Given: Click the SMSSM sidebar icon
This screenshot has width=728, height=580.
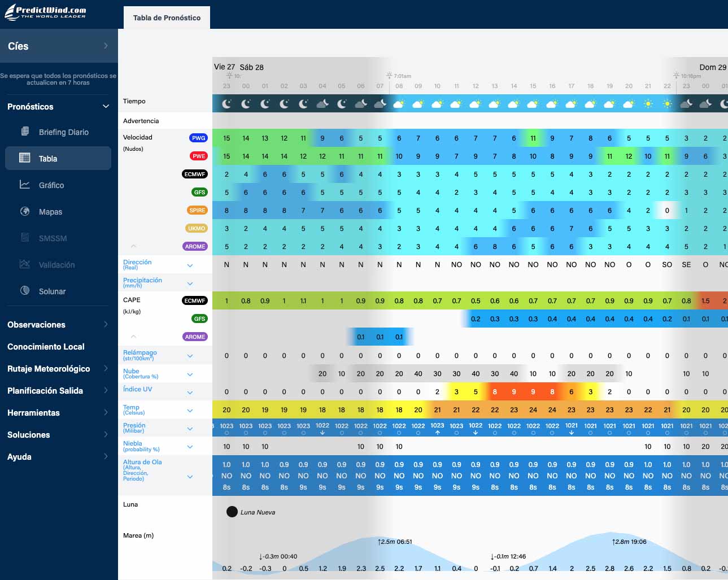Looking at the screenshot, I should (x=25, y=238).
